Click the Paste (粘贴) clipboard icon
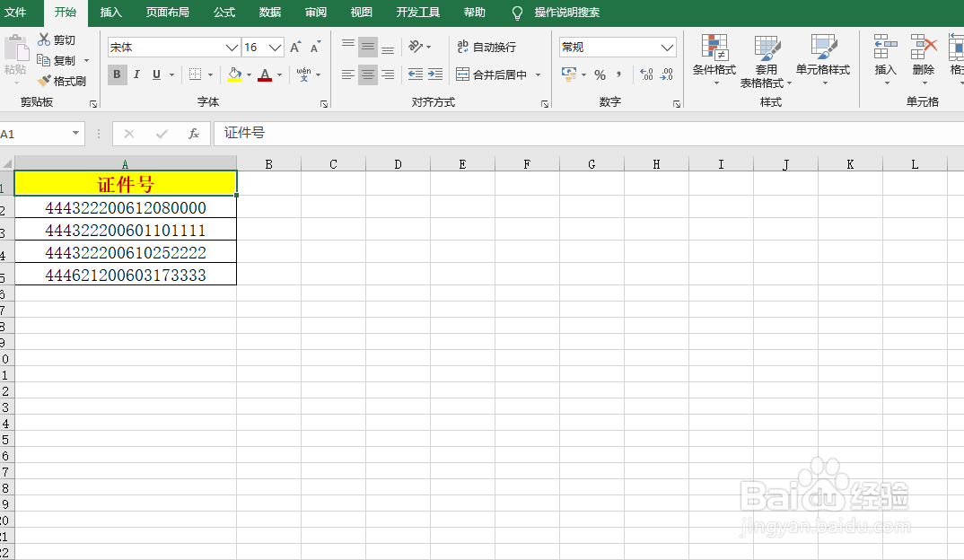964x560 pixels. [x=16, y=49]
